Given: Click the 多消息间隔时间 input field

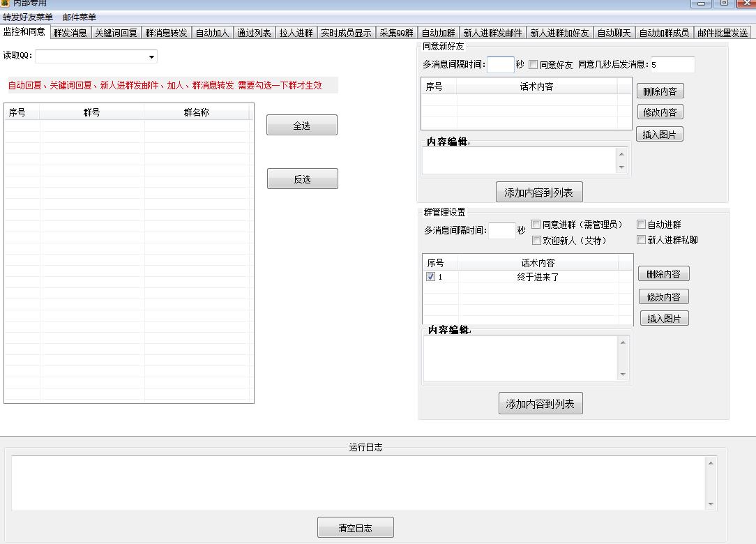Looking at the screenshot, I should 500,64.
